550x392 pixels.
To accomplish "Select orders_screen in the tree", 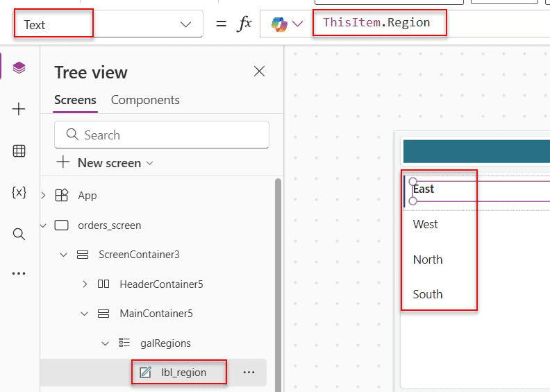I will click(x=110, y=225).
